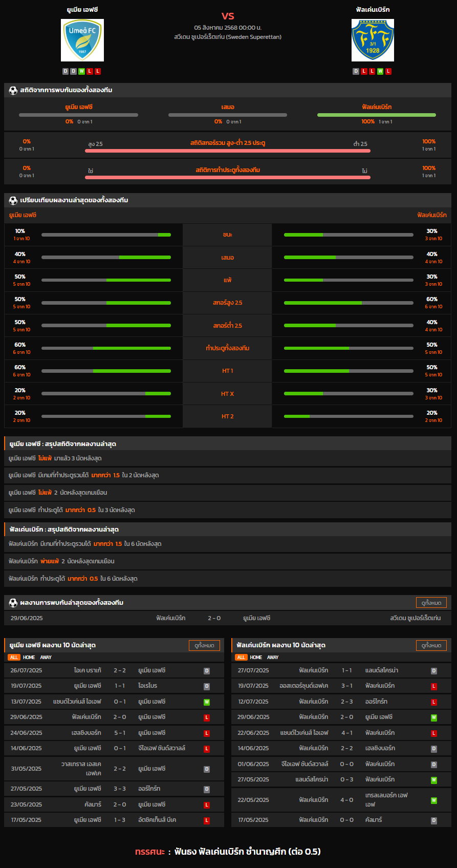
Task: Click ฟัลเค่นเบิร์ก team name above its logo
Action: click(x=373, y=10)
